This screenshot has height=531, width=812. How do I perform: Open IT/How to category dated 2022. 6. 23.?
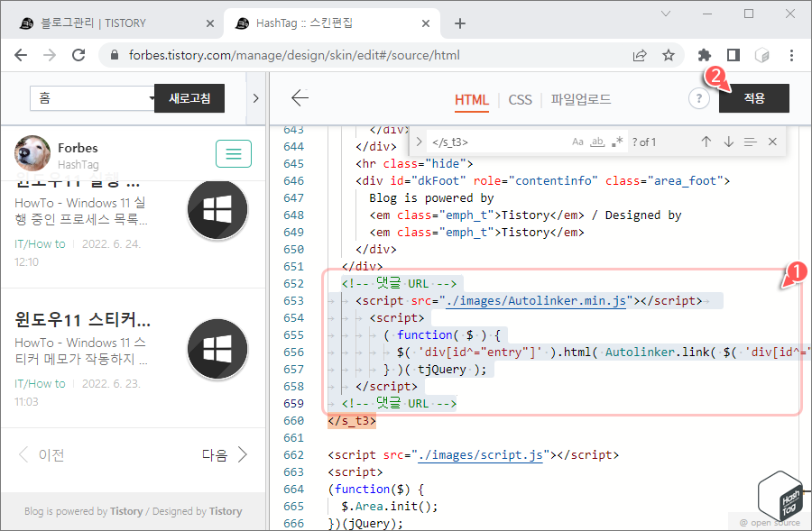click(40, 383)
